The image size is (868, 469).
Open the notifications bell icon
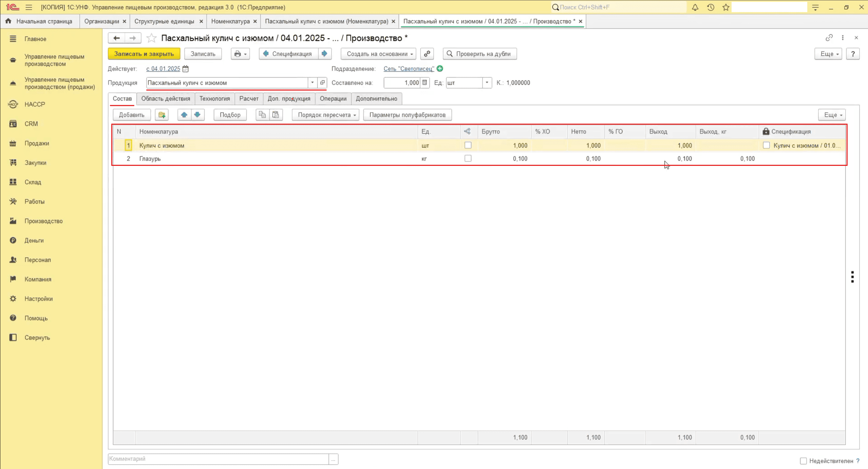click(695, 7)
